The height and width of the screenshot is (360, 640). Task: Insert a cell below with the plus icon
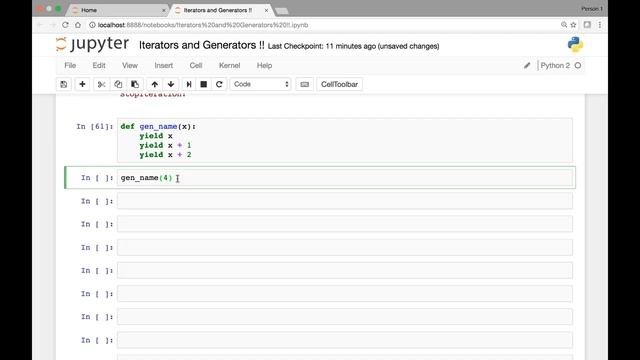pos(82,84)
